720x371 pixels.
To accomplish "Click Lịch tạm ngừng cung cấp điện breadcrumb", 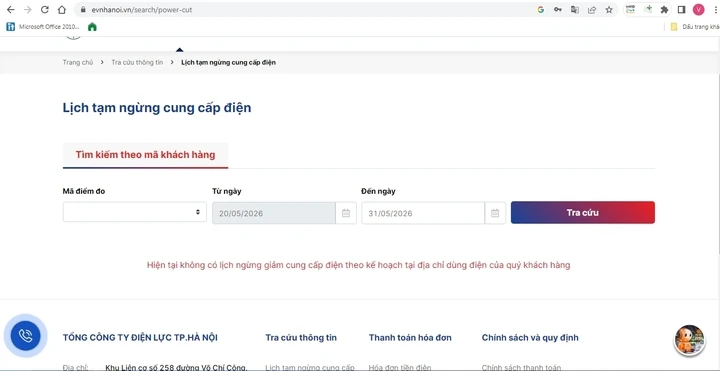I will (x=228, y=62).
